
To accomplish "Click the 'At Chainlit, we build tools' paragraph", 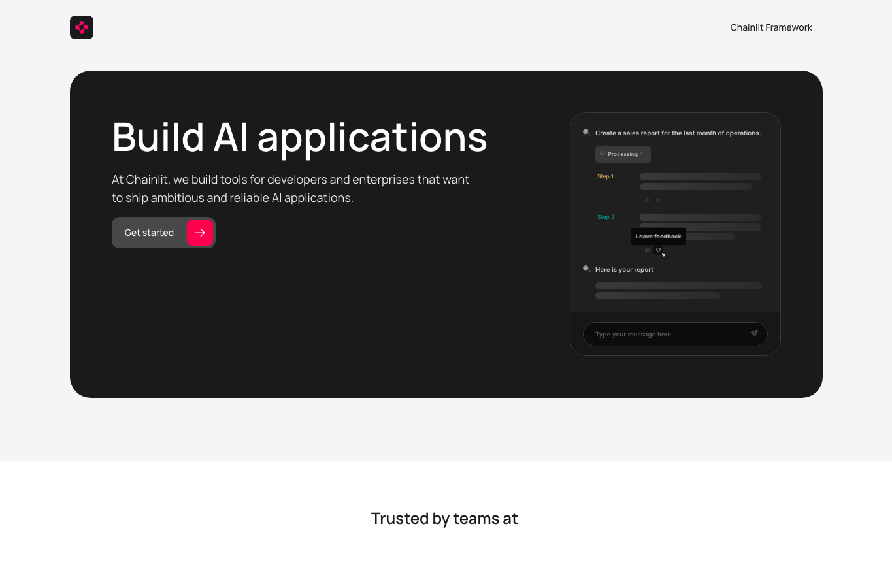I will click(290, 188).
